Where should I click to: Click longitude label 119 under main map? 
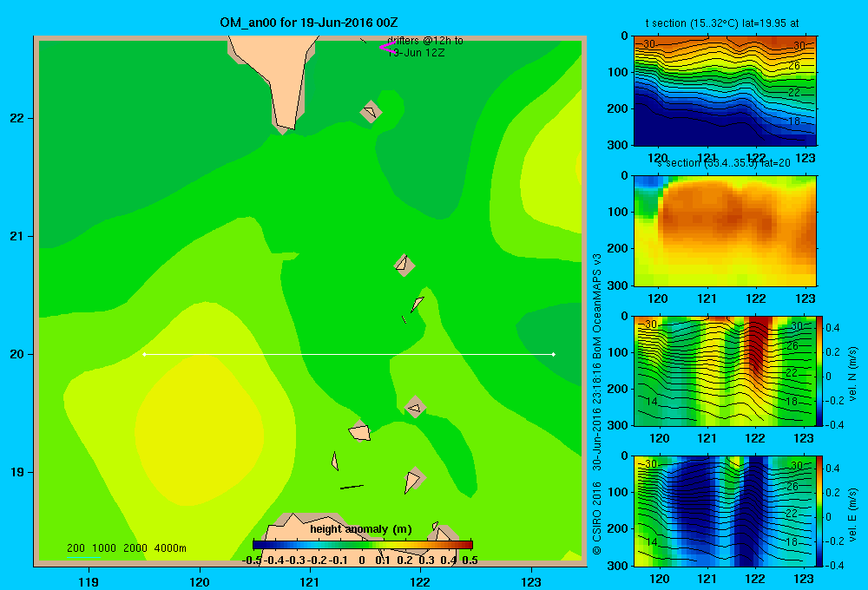89,581
